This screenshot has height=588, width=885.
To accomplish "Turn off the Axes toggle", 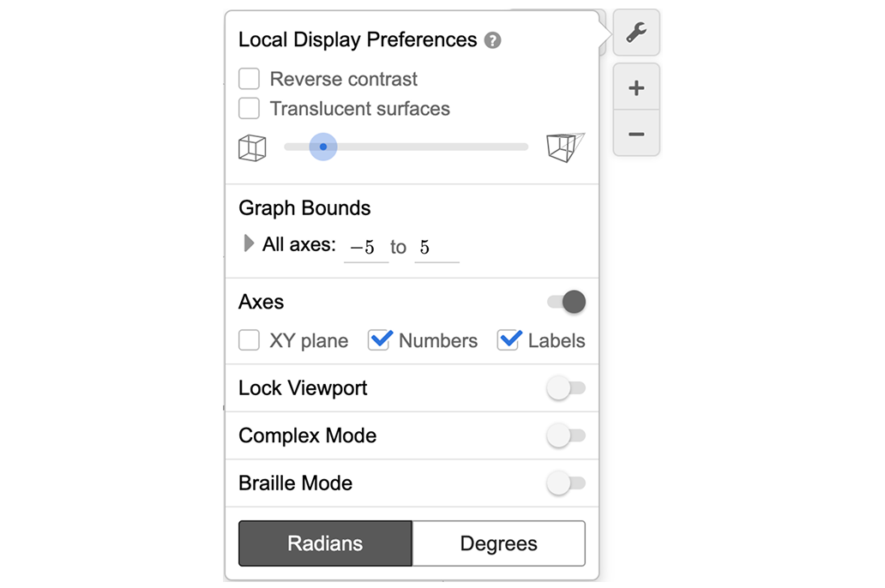I will (x=566, y=302).
